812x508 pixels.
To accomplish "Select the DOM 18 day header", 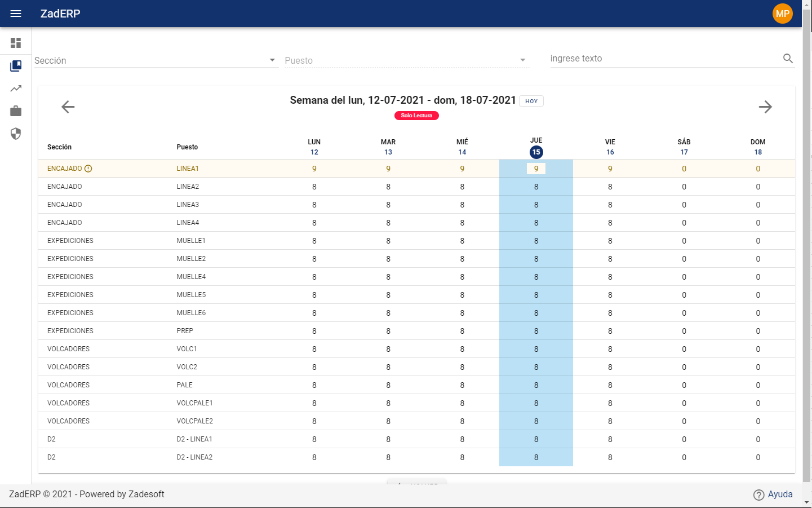I will [x=758, y=147].
